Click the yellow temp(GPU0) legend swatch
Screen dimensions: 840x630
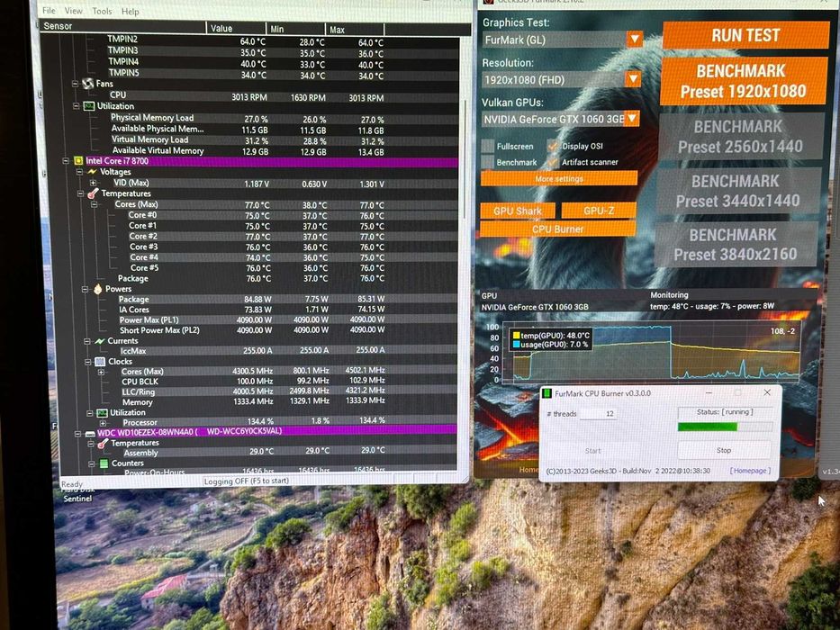(517, 336)
